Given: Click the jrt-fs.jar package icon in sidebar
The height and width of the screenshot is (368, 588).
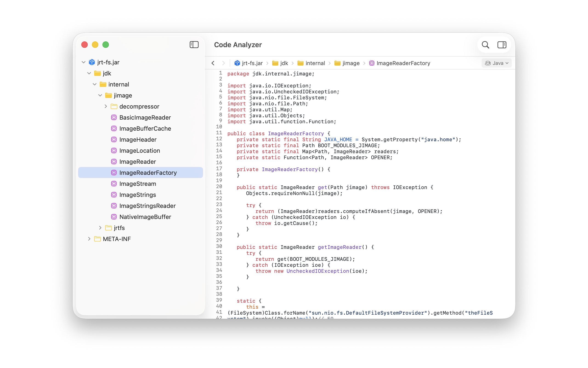Looking at the screenshot, I should tap(92, 62).
